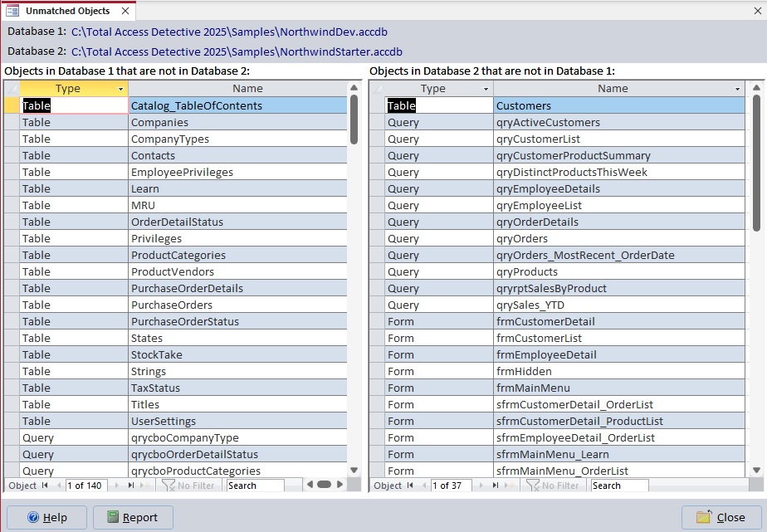Open Name column filter dropdown in right list
The height and width of the screenshot is (532, 767).
click(x=739, y=88)
